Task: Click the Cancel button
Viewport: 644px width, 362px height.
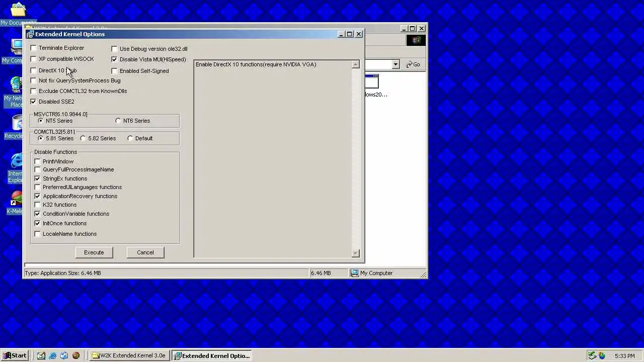Action: click(x=145, y=252)
